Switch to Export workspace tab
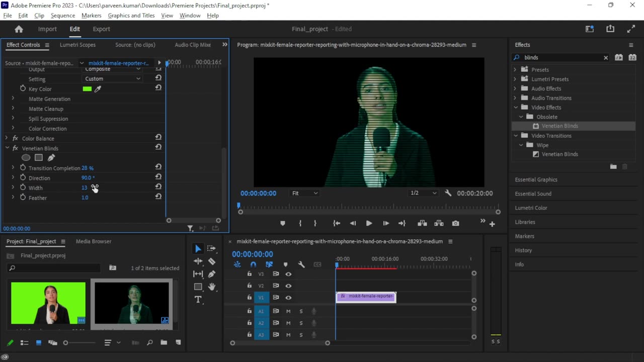This screenshot has height=362, width=644. pos(101,29)
